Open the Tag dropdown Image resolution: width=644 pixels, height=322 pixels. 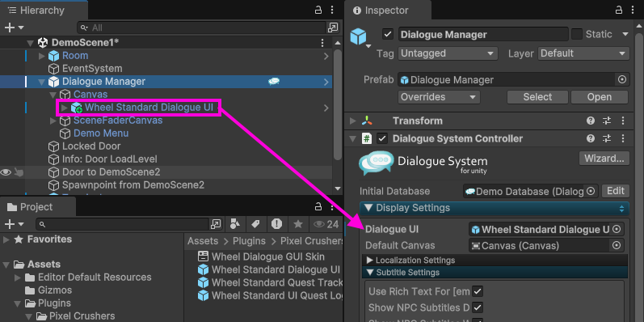coord(448,53)
